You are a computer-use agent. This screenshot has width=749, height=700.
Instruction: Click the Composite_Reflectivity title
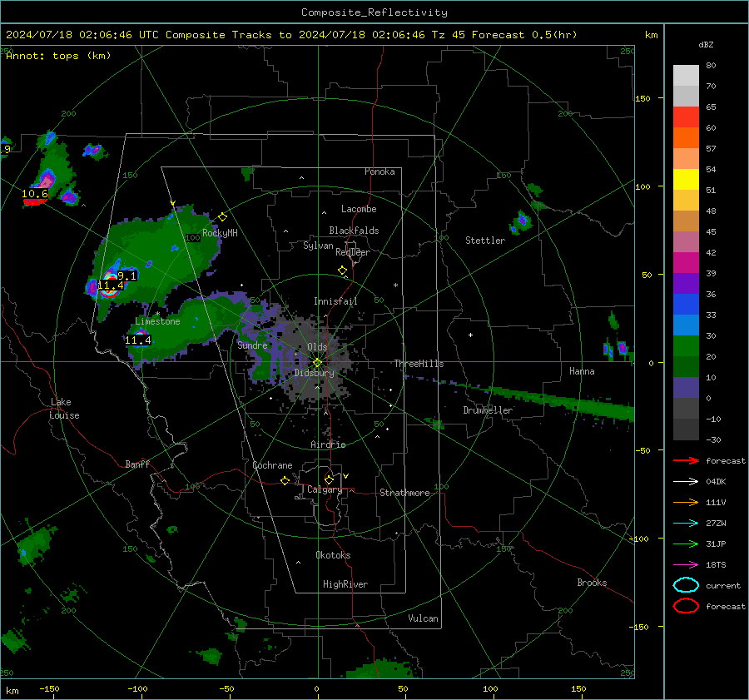pyautogui.click(x=374, y=12)
